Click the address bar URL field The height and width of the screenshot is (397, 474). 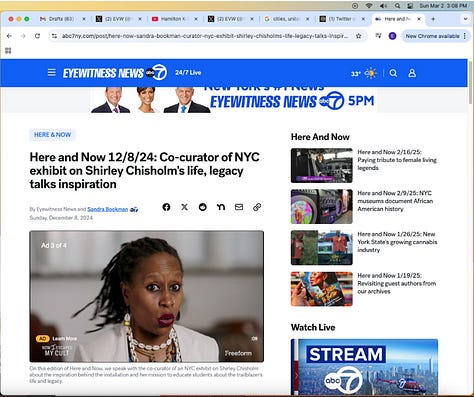(x=205, y=36)
